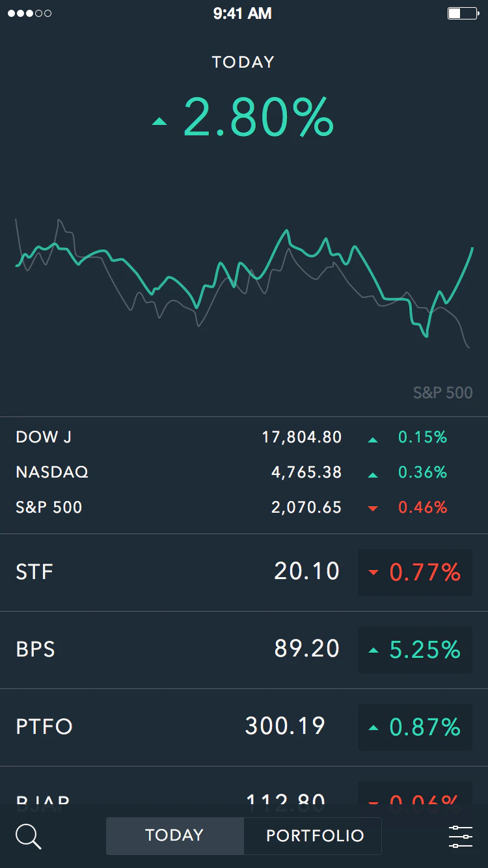This screenshot has width=488, height=868.
Task: Tap the battery icon in status bar
Action: (463, 13)
